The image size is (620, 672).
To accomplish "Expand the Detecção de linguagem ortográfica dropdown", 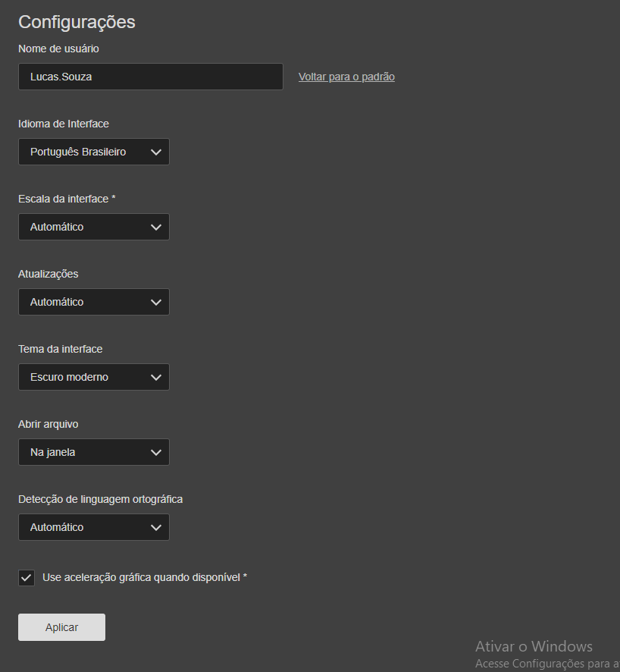I will point(93,527).
